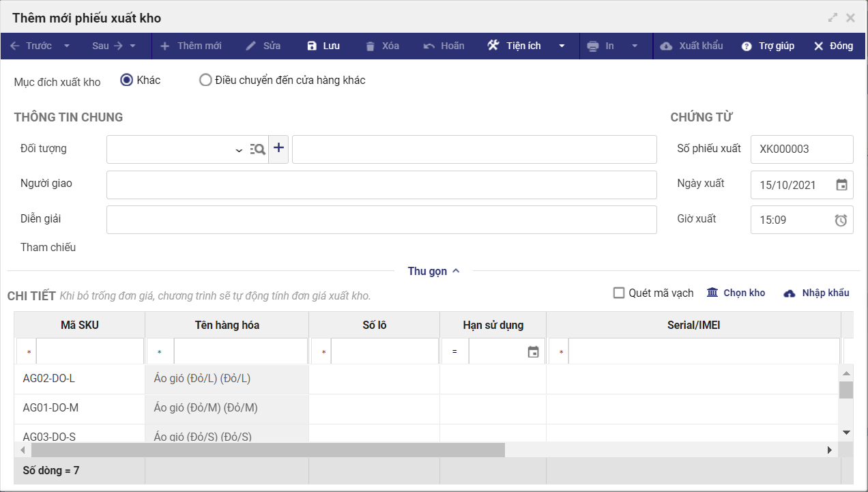Screen dimensions: 868x492
Task: Add new Đối tượng with plus icon
Action: [x=278, y=149]
